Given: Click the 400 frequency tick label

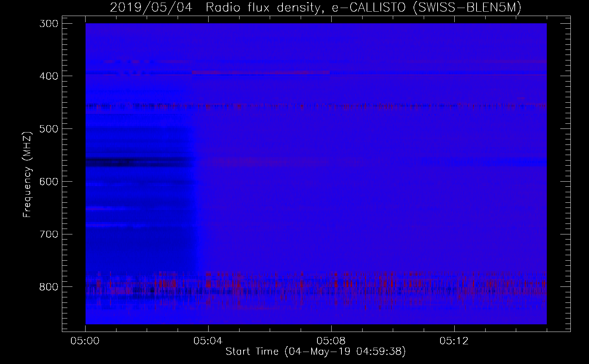Looking at the screenshot, I should click(48, 76).
